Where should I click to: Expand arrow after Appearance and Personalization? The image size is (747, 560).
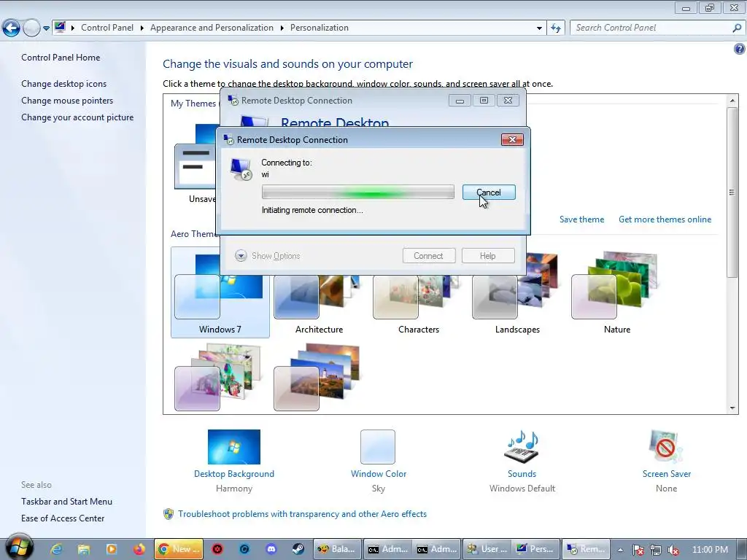pos(282,28)
